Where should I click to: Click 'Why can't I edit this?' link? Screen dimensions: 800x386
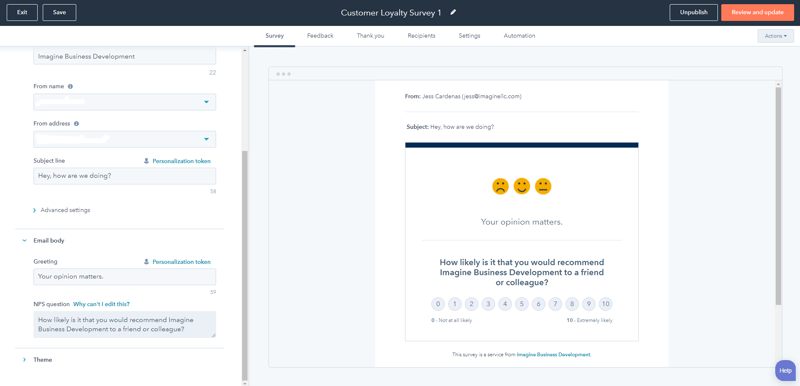[x=102, y=304]
